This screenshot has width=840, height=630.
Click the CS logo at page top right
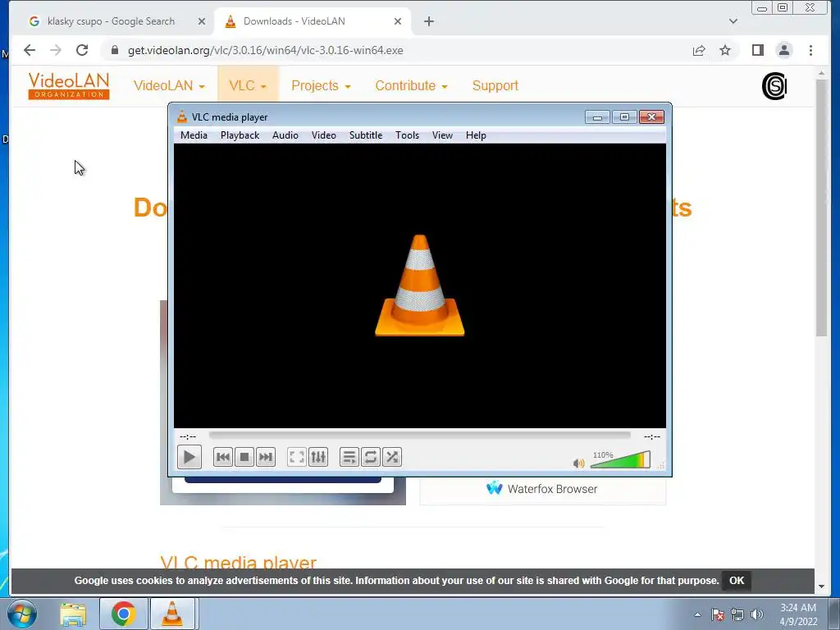point(774,85)
